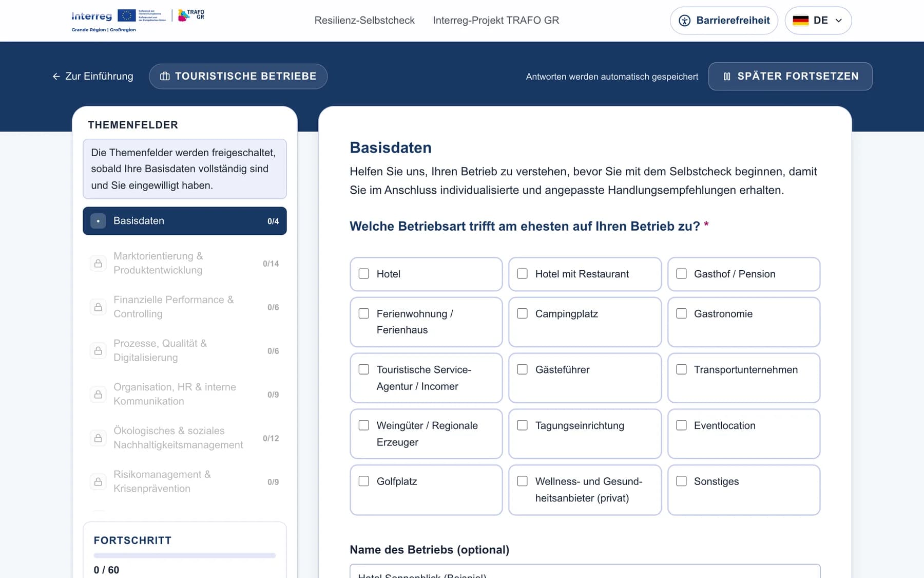Click the accessibility person icon
The height and width of the screenshot is (578, 924).
tap(684, 21)
